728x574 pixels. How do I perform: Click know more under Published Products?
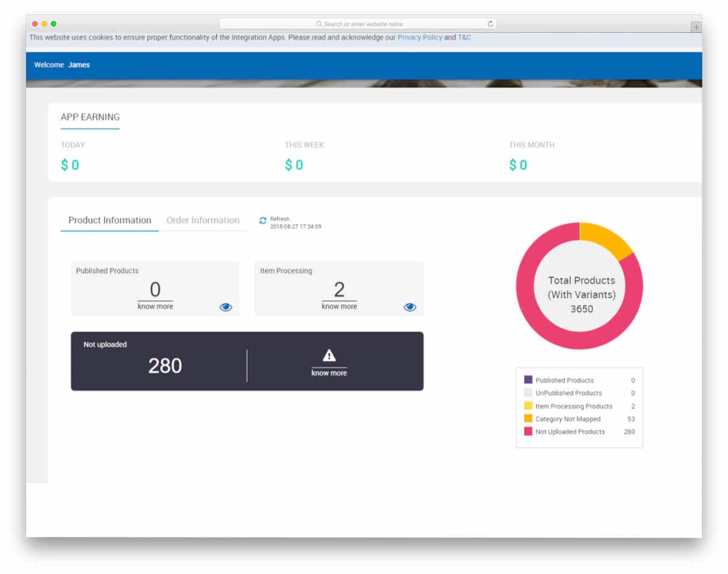pos(155,306)
